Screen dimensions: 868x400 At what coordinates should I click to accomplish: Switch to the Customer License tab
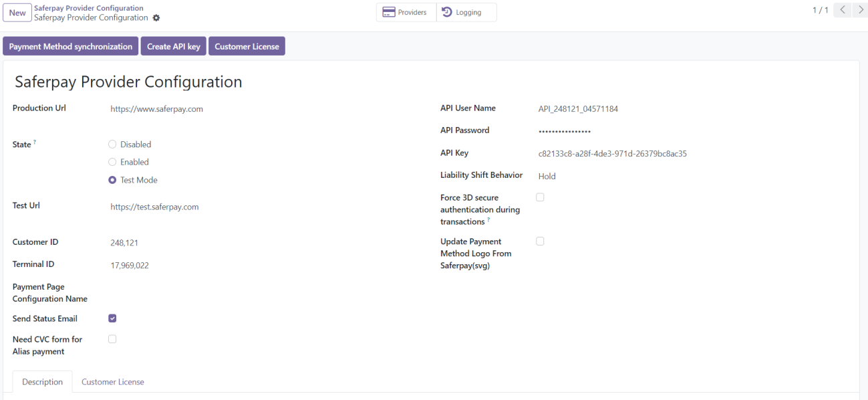point(112,382)
